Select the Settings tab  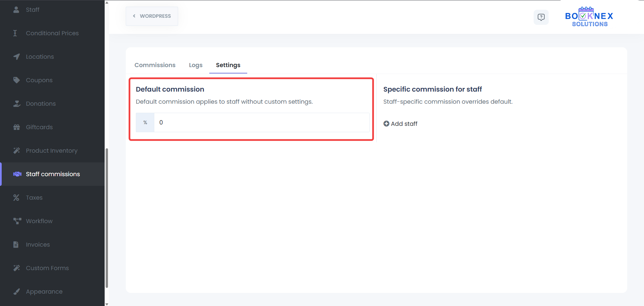[228, 65]
